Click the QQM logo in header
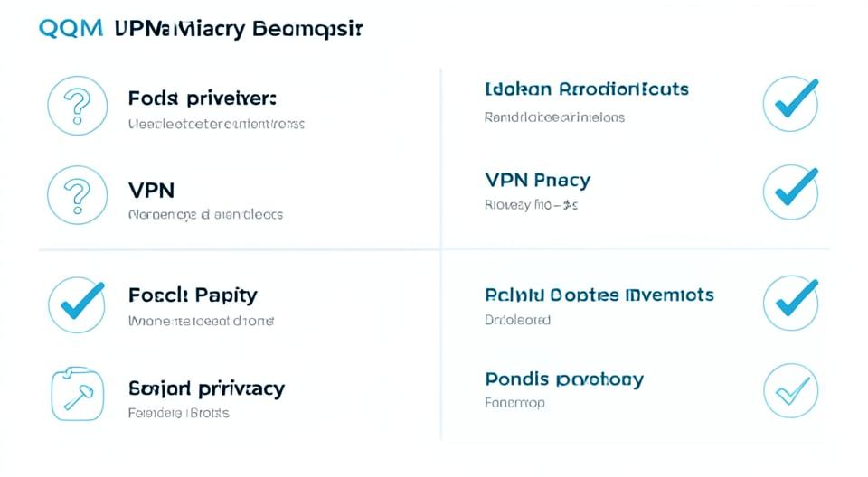 point(71,28)
